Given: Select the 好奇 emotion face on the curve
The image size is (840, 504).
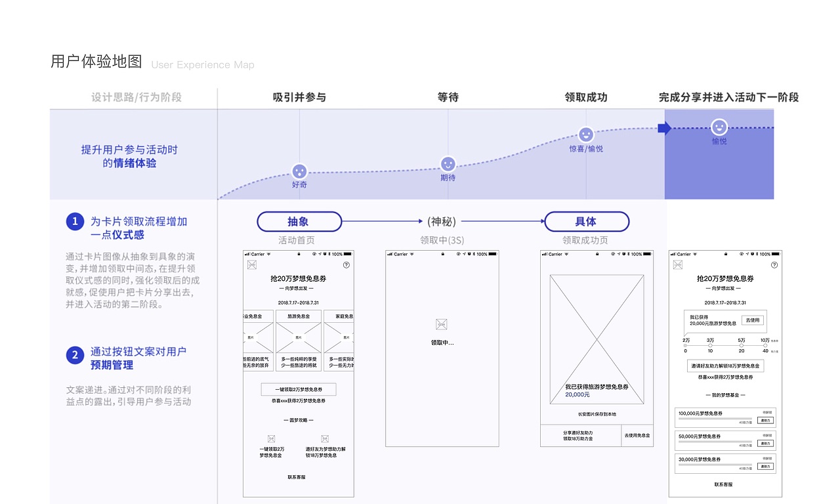Looking at the screenshot, I should pos(300,171).
